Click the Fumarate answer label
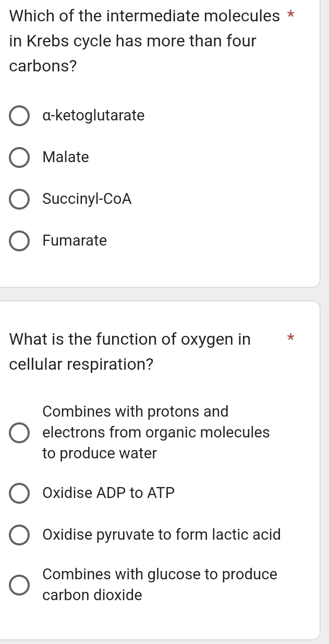This screenshot has height=644, width=329. [75, 241]
